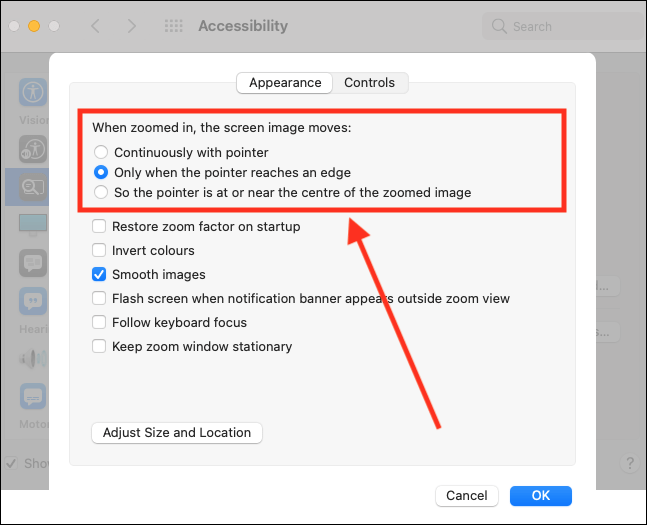Open the Display sidebar icon
Viewport: 647px width, 525px height.
tap(33, 222)
